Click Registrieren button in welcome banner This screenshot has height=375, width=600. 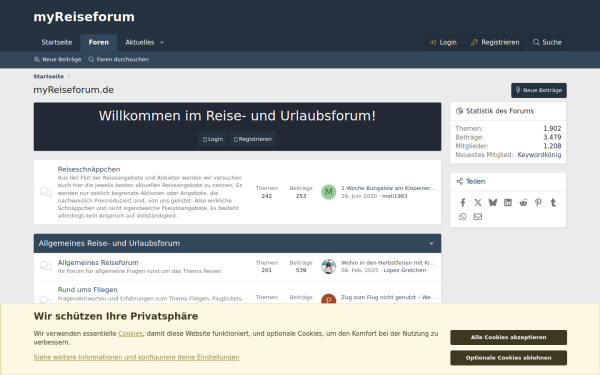click(253, 139)
